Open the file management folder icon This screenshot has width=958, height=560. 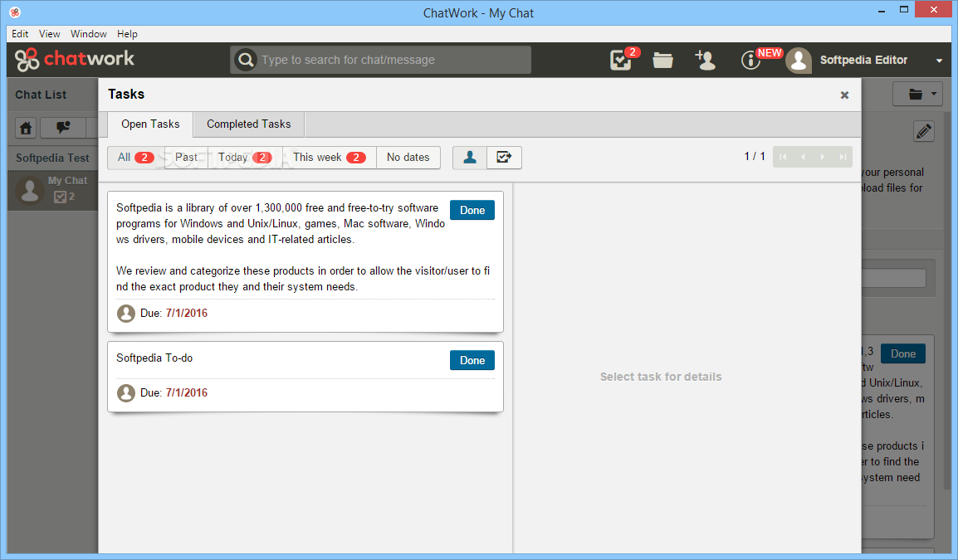point(663,60)
